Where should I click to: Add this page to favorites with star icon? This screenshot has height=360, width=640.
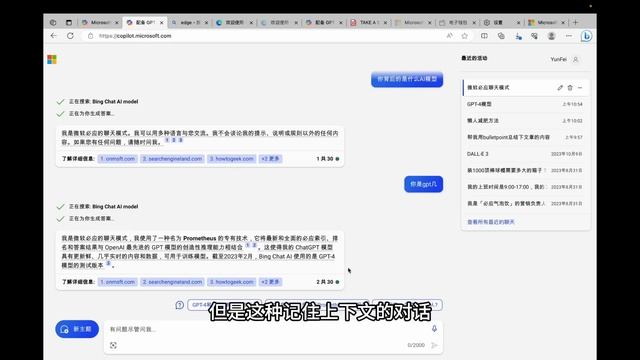[x=464, y=36]
